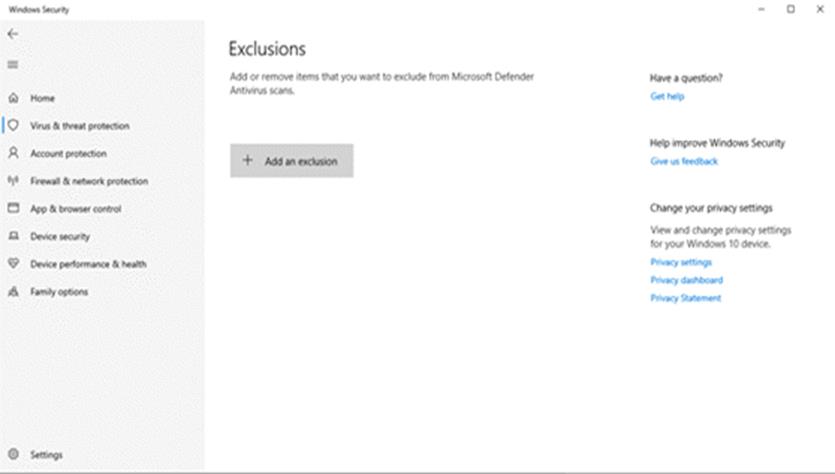Open the Privacy settings link
835x474 pixels.
click(681, 262)
